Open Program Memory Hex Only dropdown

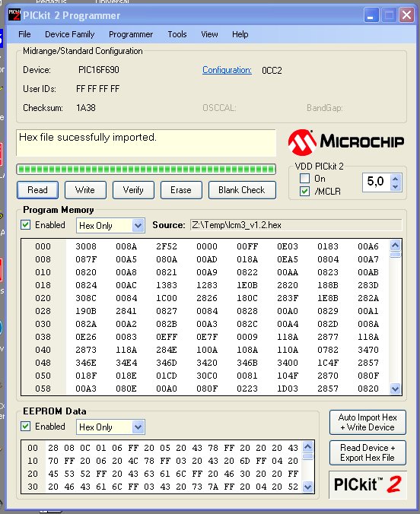tap(110, 226)
